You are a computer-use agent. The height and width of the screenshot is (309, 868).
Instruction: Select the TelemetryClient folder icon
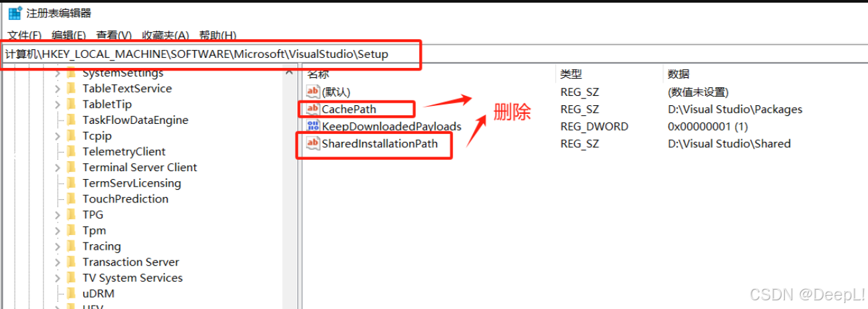[x=71, y=152]
